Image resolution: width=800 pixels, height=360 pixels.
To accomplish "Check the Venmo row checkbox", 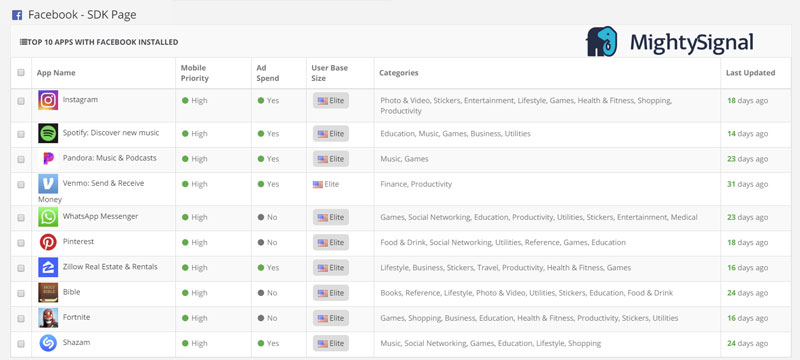I will [x=21, y=185].
